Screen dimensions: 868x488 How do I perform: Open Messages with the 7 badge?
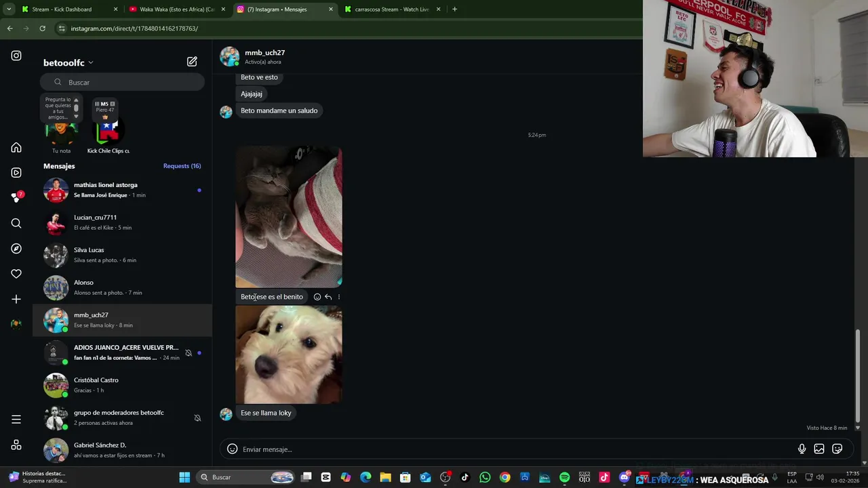(x=16, y=197)
